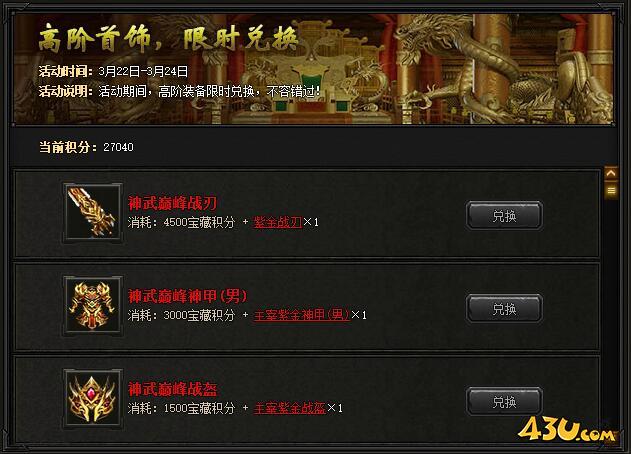Click the 神武巅峰战盔 helmet icon
631x454 pixels.
pyautogui.click(x=93, y=399)
